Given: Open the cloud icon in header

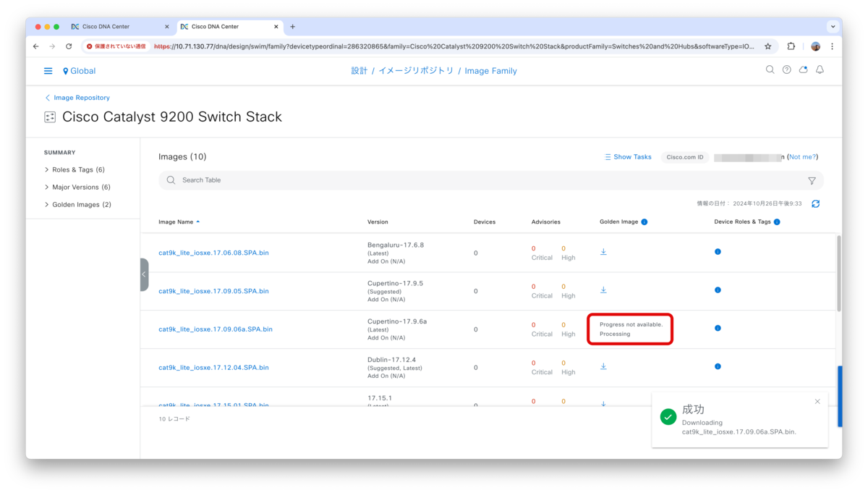Looking at the screenshot, I should 803,69.
